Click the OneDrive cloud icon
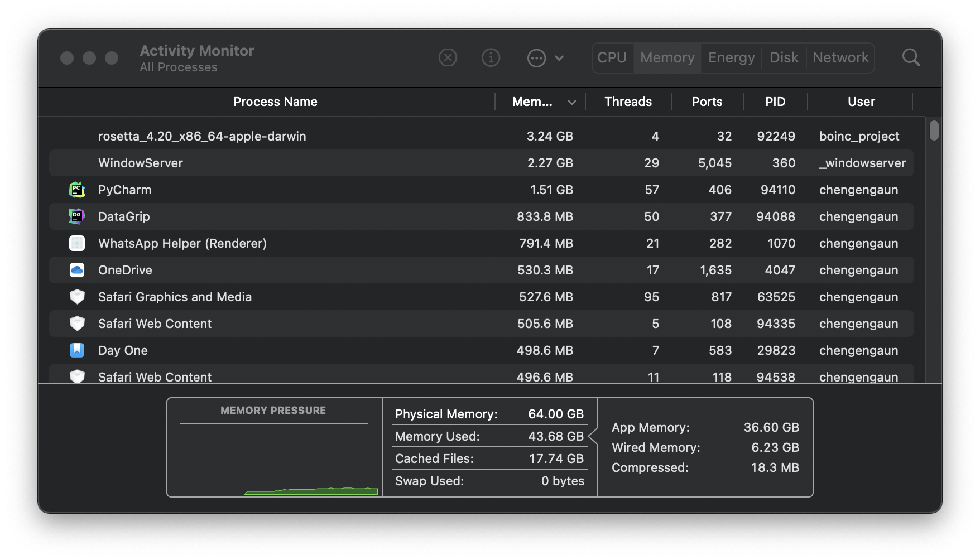Image resolution: width=980 pixels, height=560 pixels. click(77, 270)
